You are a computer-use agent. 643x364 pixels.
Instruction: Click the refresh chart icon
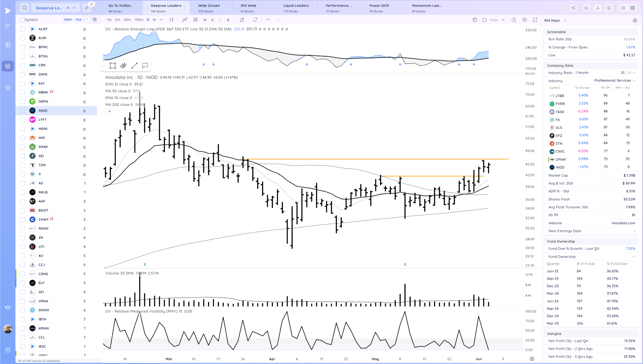(x=255, y=20)
